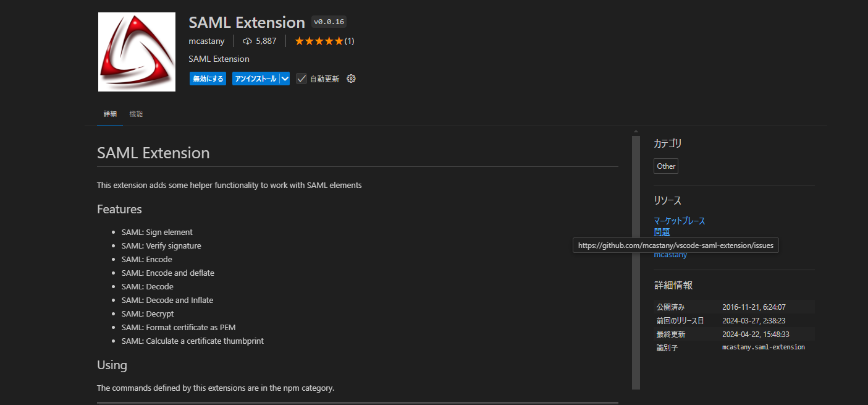Screen dimensions: 868x405
Task: Toggle the 自動更新 checkbox
Action: tap(301, 79)
